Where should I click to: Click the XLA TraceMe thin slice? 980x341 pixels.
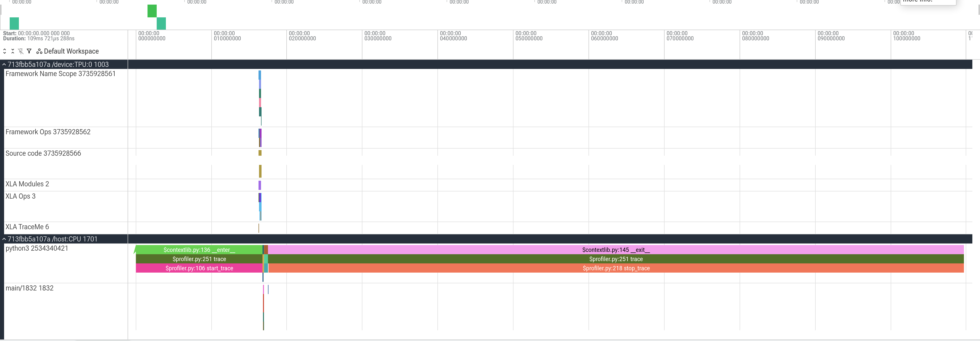pos(259,228)
